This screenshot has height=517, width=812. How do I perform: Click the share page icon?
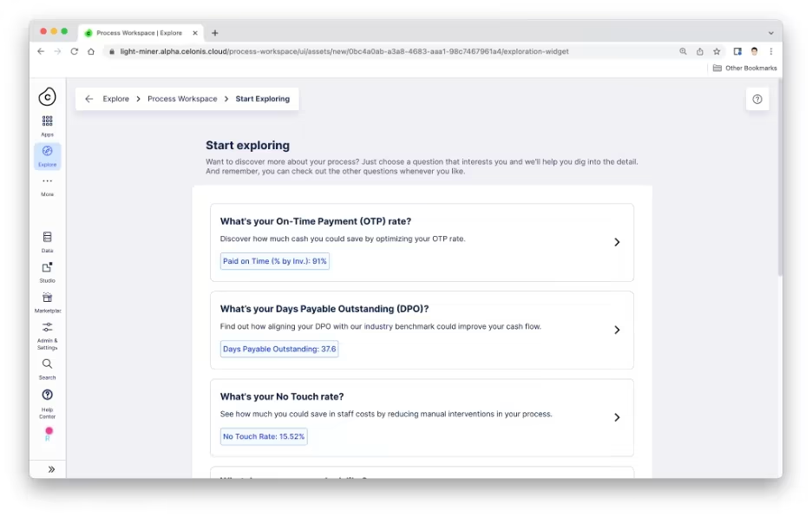[x=699, y=51]
